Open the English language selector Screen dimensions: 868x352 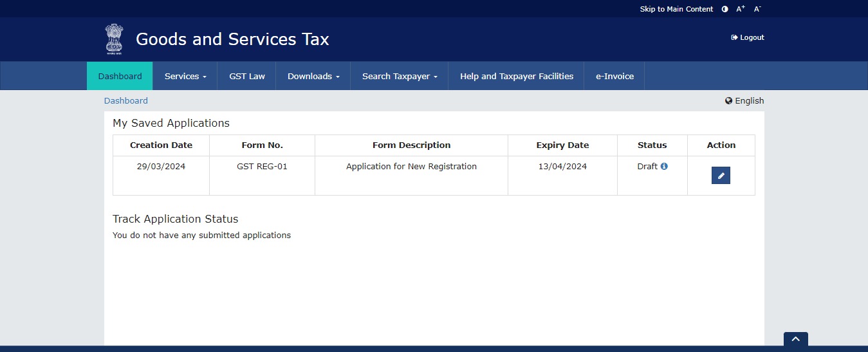(744, 100)
